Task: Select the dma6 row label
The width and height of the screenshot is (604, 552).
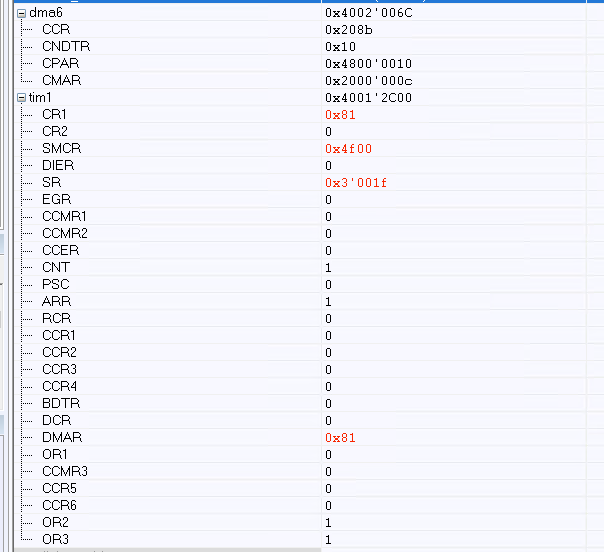Action: (x=46, y=13)
